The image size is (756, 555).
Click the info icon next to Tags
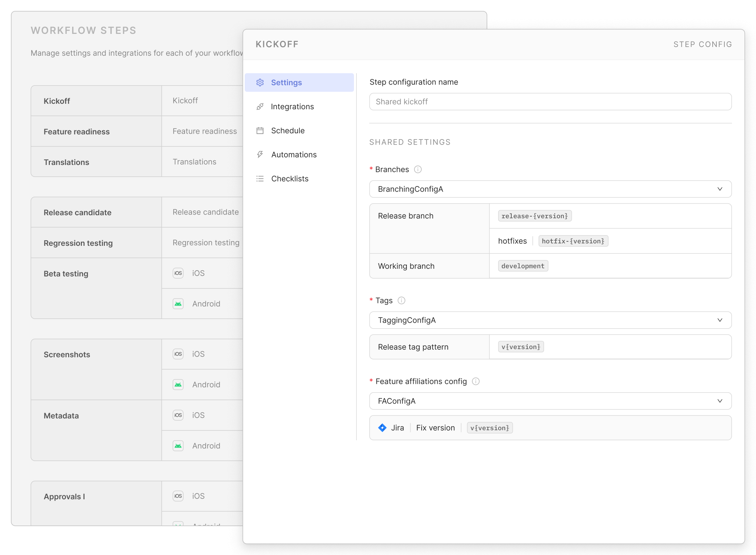click(x=401, y=300)
